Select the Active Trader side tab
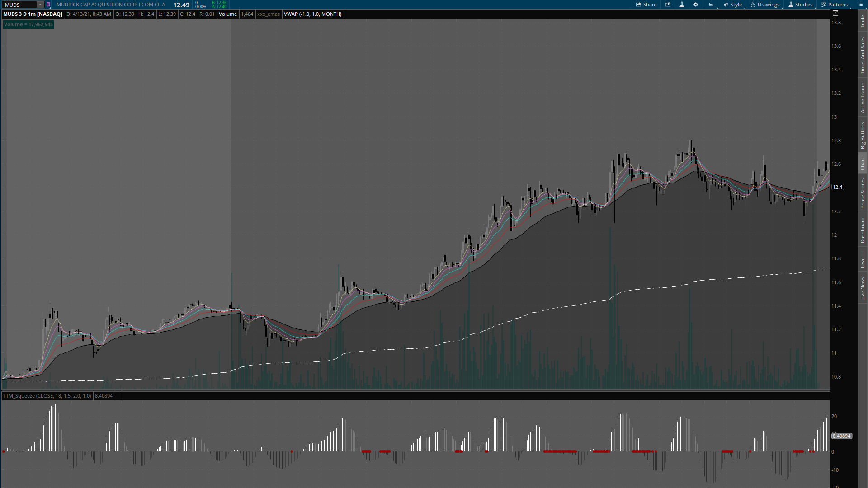The image size is (868, 488). coord(863,98)
